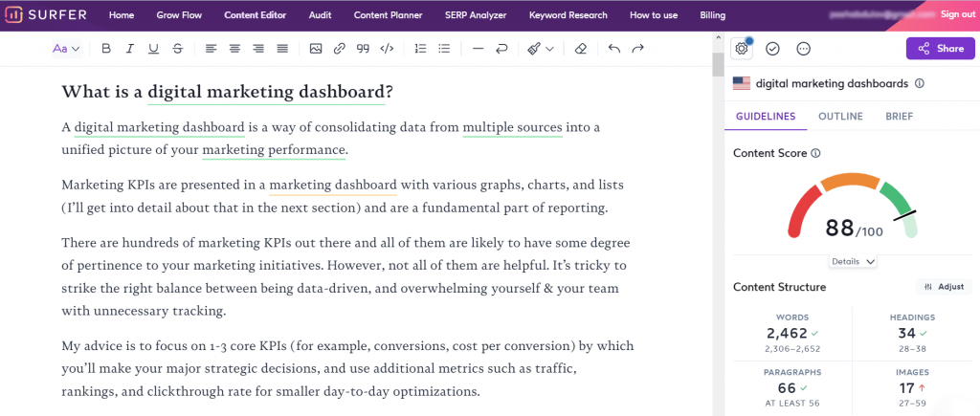Show Content Score info tooltip
The image size is (980, 416).
pyautogui.click(x=815, y=153)
